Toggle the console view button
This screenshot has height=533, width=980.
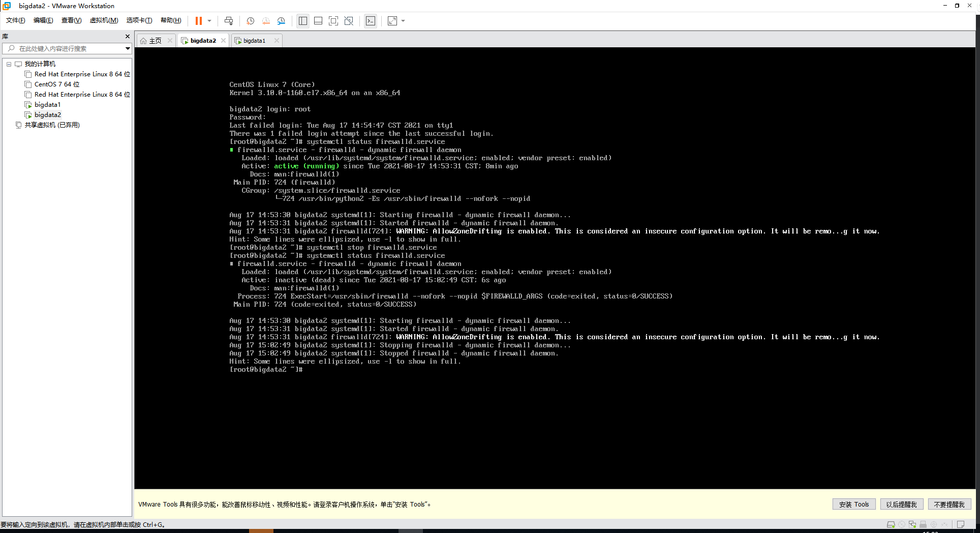pos(371,21)
